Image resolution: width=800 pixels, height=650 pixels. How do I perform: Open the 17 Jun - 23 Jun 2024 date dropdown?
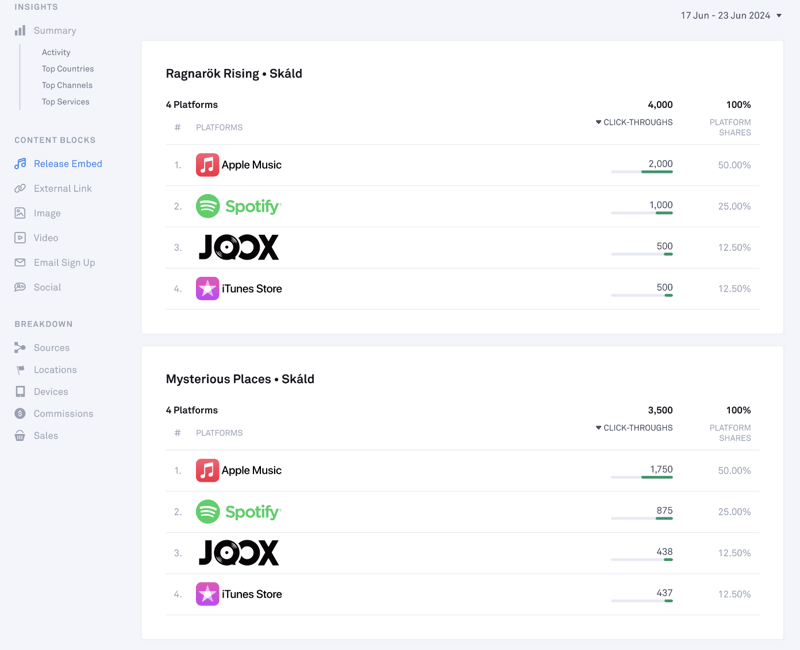[x=731, y=16]
